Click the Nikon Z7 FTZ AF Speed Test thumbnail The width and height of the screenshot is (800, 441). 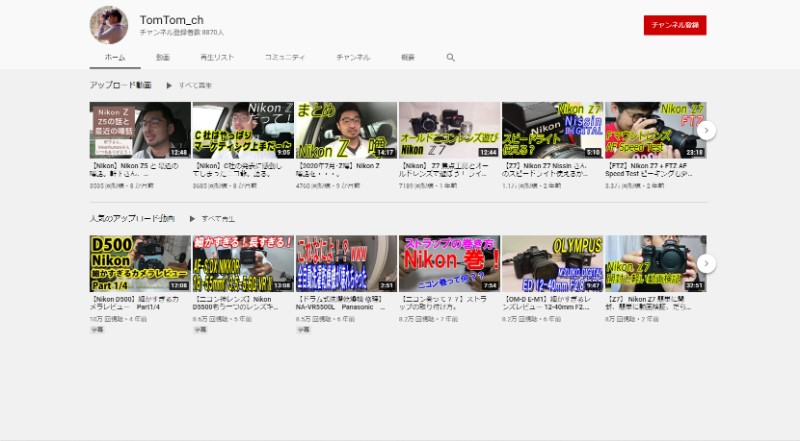tap(656, 130)
